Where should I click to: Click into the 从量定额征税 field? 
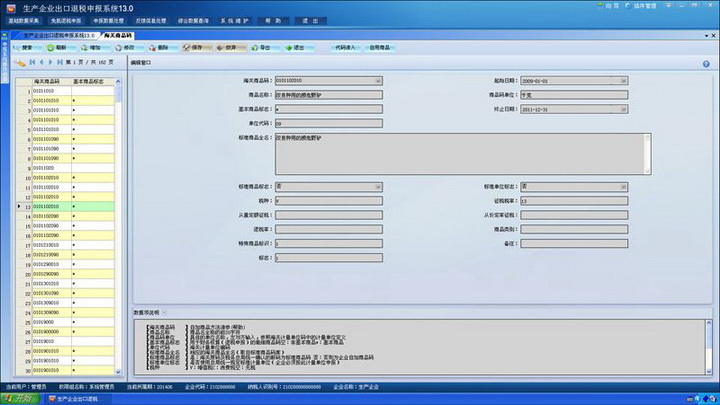pos(329,215)
